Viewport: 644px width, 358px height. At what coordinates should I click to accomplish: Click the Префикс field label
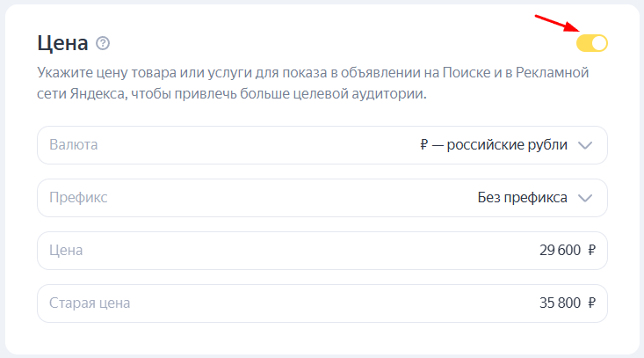point(78,198)
